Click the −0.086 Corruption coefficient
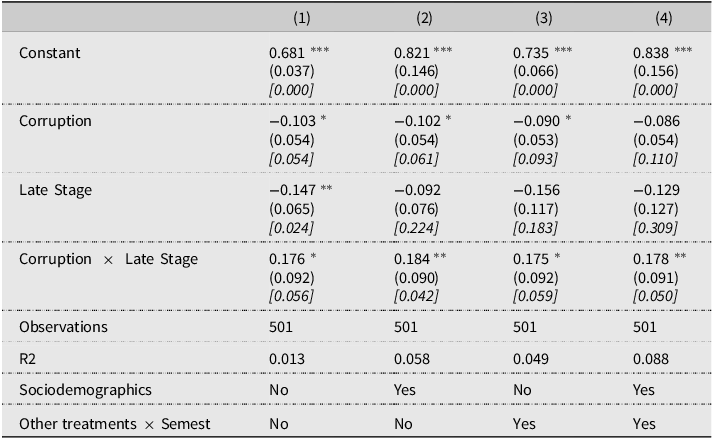Image resolution: width=713 pixels, height=439 pixels. tap(656, 121)
